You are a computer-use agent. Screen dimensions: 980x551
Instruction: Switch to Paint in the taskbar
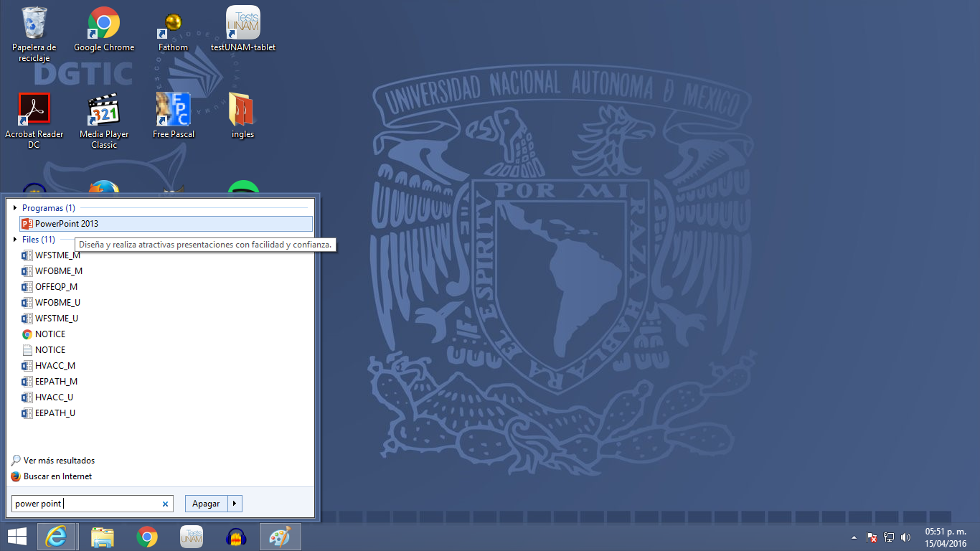(281, 537)
